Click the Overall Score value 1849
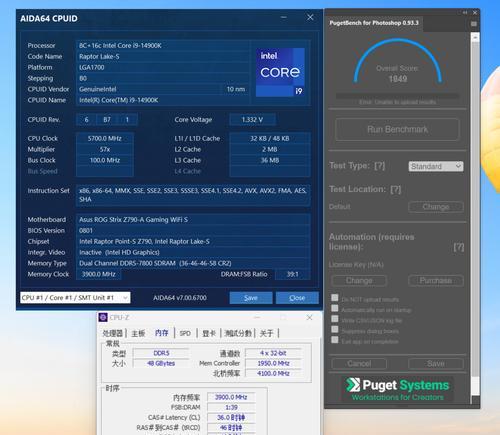 point(398,79)
